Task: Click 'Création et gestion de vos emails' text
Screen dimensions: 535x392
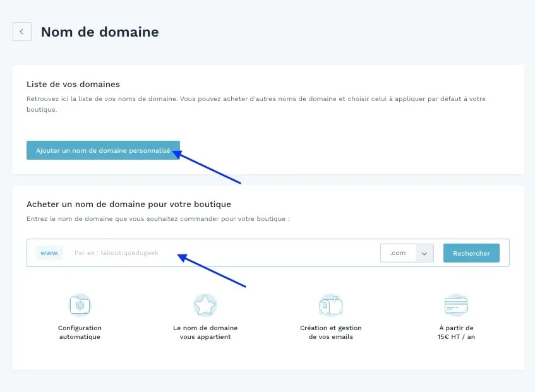Action: [x=331, y=332]
